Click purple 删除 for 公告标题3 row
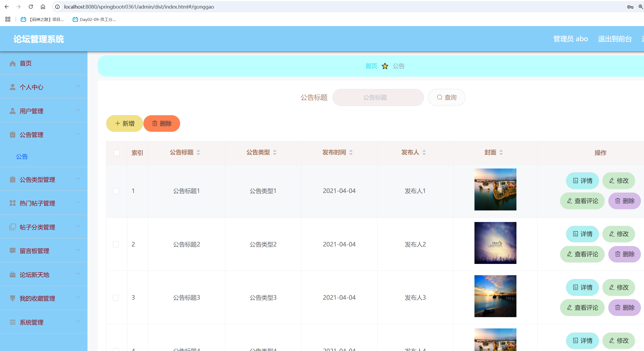 625,307
